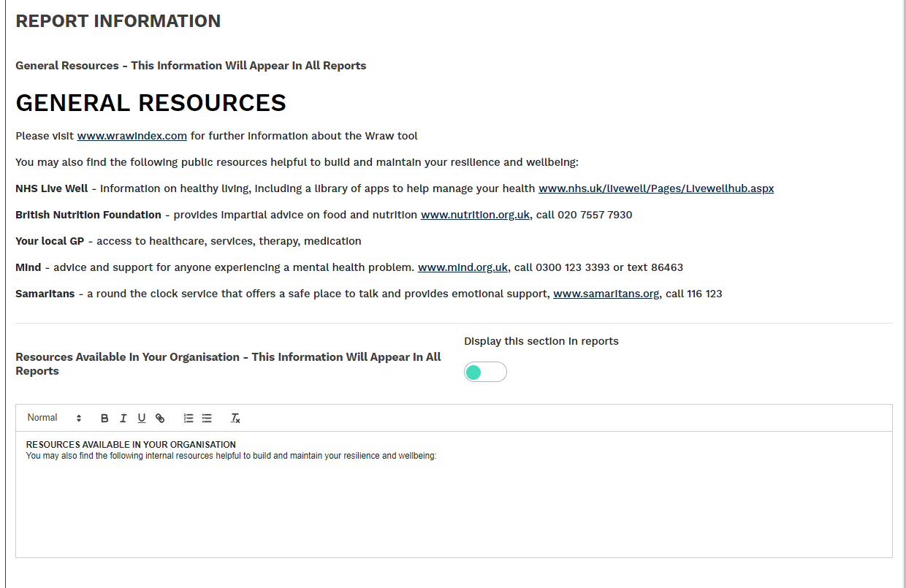Open the www.samaritans.org link

[606, 294]
